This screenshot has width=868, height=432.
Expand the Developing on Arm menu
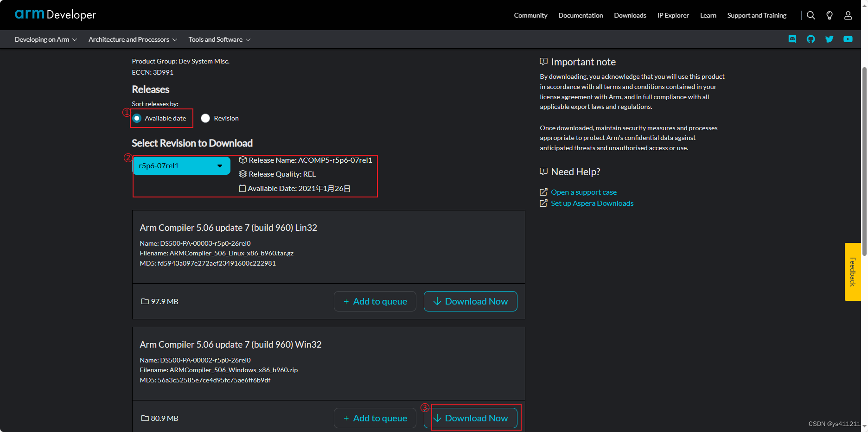[46, 39]
